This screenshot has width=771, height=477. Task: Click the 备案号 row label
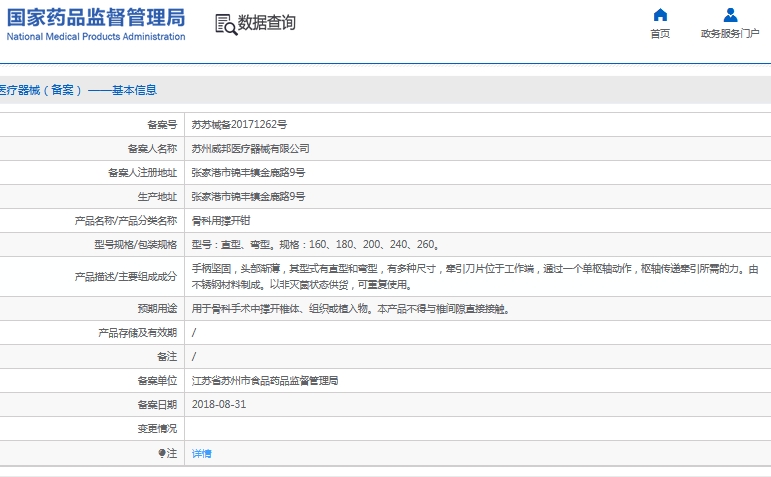[x=162, y=125]
